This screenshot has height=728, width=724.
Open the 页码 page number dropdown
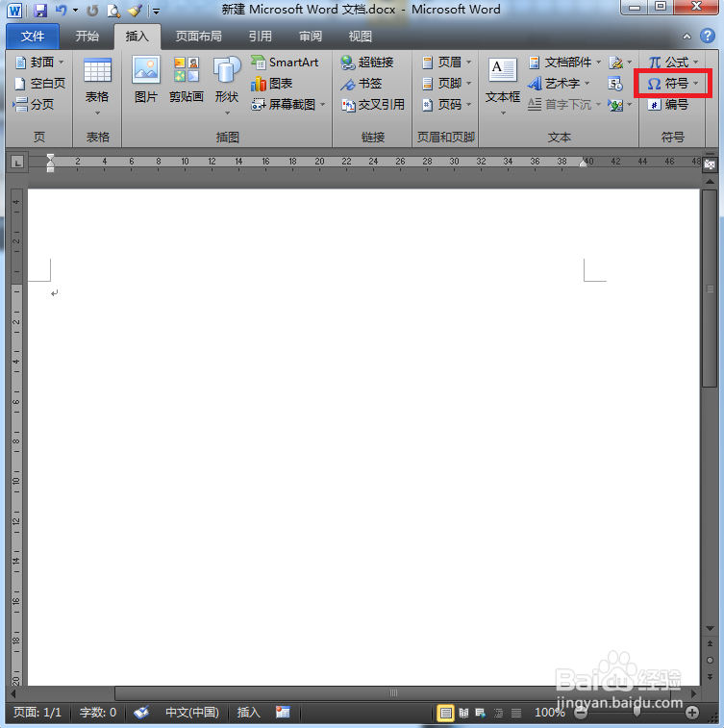click(x=446, y=105)
